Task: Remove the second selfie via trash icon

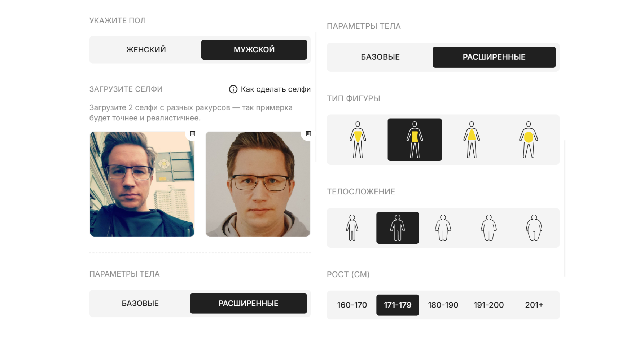Action: [x=308, y=133]
